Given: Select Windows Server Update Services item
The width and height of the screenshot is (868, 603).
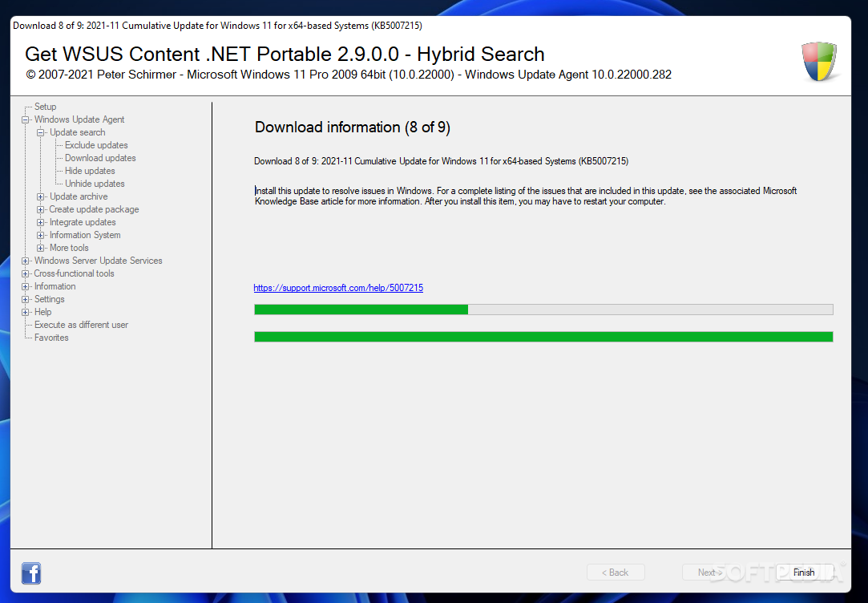Looking at the screenshot, I should [98, 261].
